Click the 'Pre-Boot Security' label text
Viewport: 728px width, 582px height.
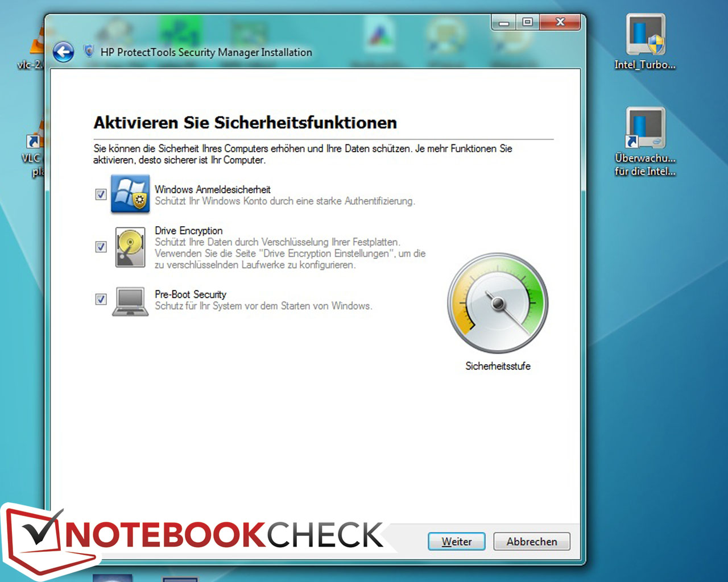coord(191,294)
